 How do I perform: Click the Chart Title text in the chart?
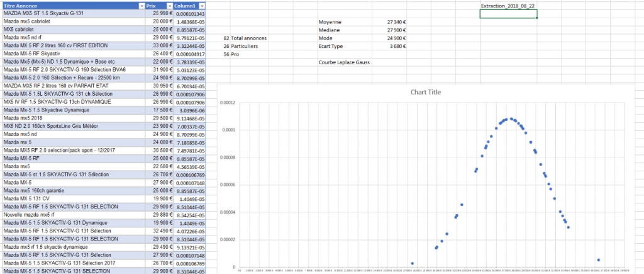click(426, 92)
